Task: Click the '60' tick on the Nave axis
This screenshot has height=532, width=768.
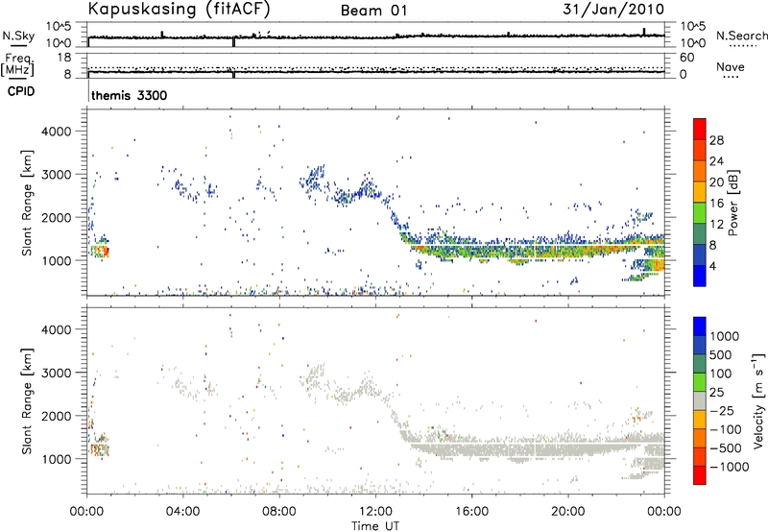Action: (686, 58)
